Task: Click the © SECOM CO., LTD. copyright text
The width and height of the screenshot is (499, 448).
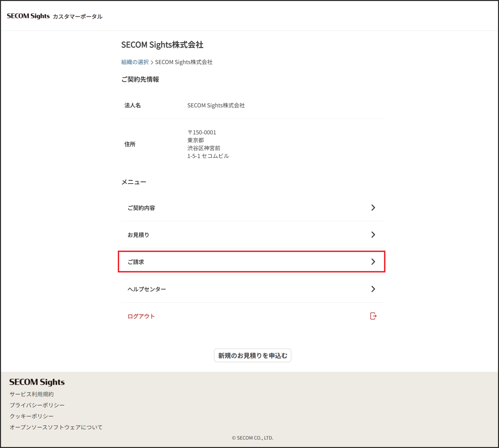Action: coord(252,438)
